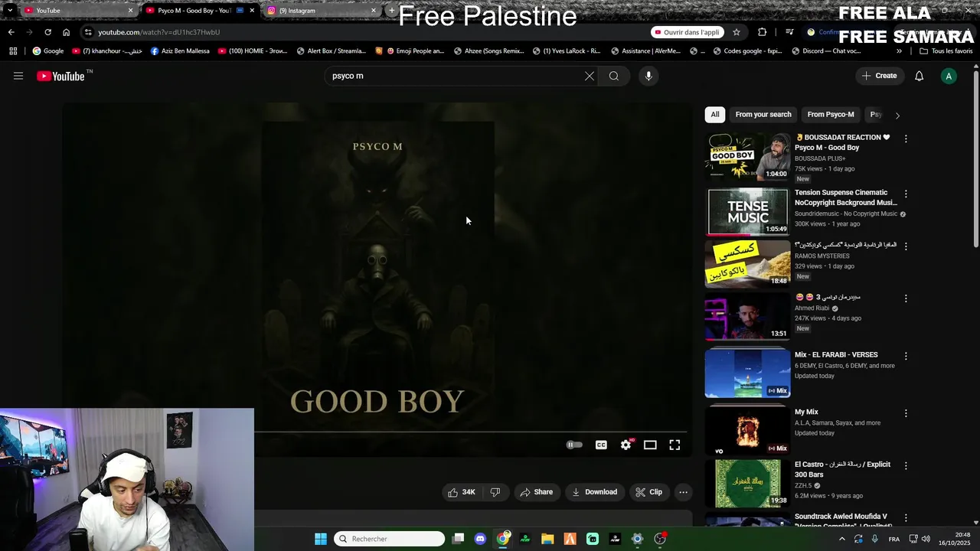Image resolution: width=980 pixels, height=551 pixels.
Task: Go back in browser history
Action: (11, 32)
